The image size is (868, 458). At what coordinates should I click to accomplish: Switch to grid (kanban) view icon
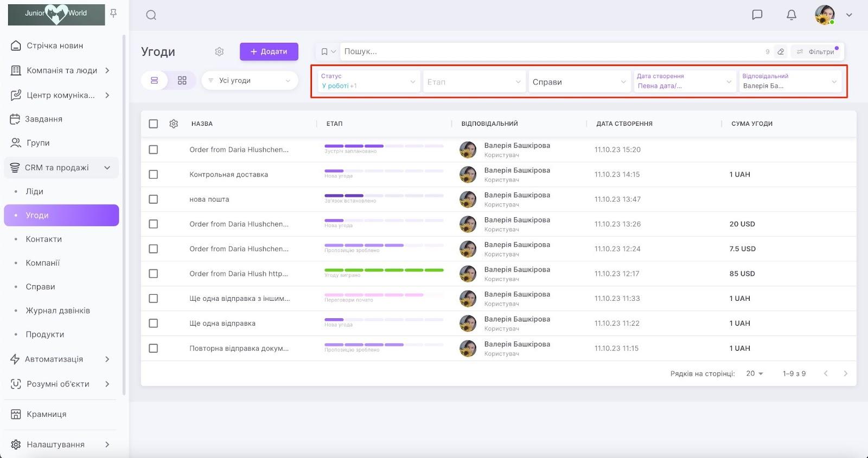coord(182,80)
